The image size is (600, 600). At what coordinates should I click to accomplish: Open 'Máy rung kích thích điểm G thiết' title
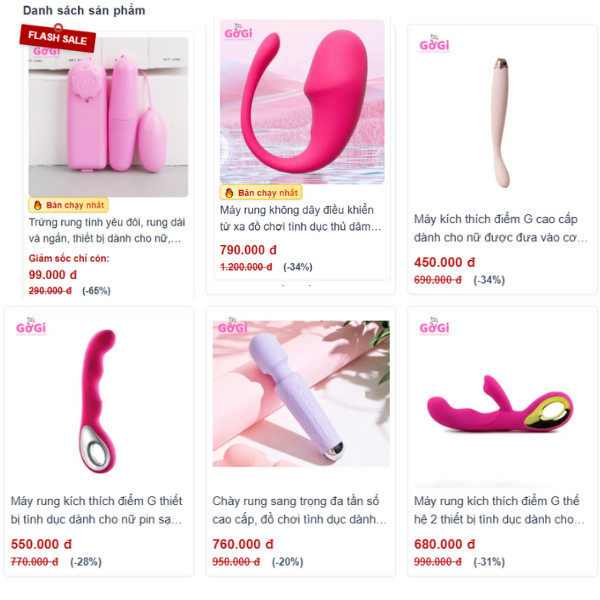point(96,510)
